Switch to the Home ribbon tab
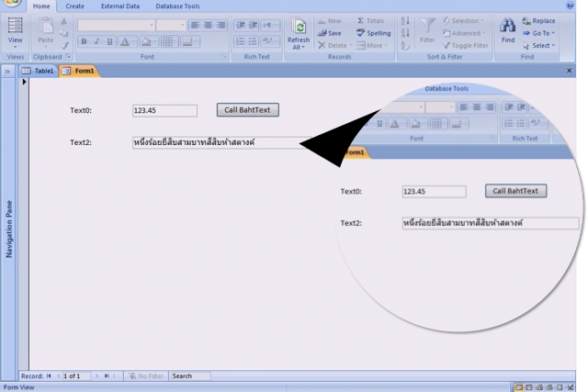The image size is (588, 392). coord(41,6)
